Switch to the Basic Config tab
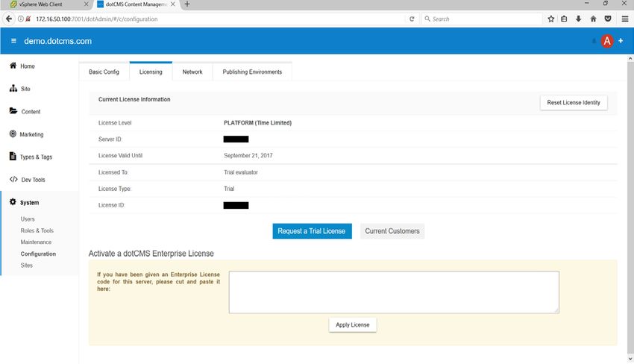 pos(104,72)
